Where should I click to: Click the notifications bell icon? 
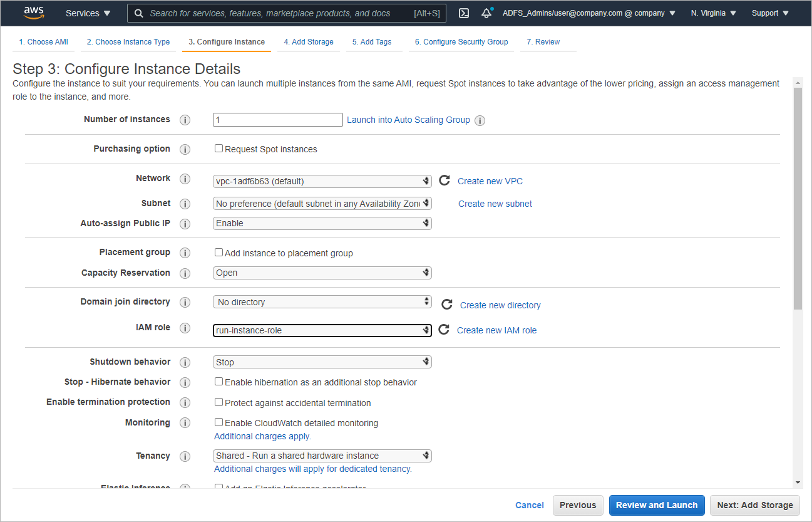coord(486,13)
